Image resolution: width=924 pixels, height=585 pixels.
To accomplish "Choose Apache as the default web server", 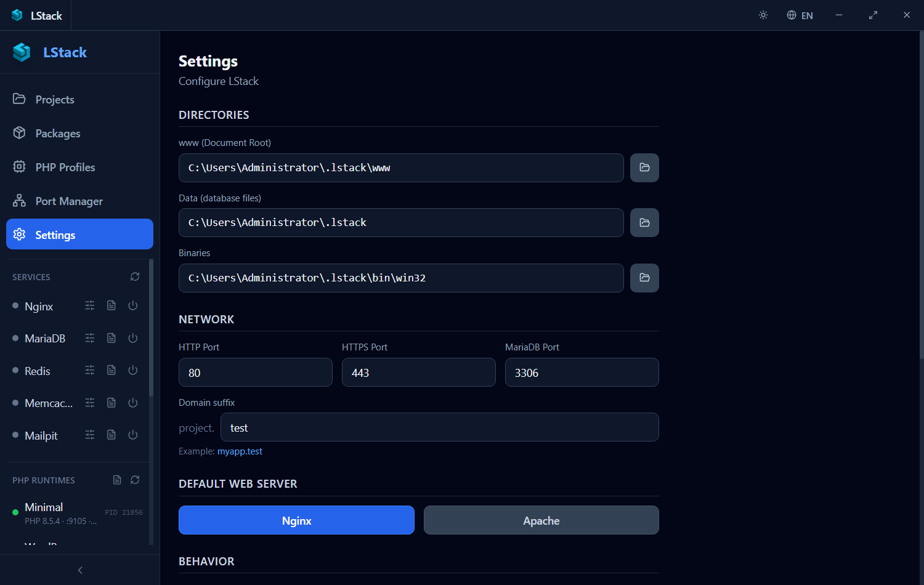I will (541, 520).
